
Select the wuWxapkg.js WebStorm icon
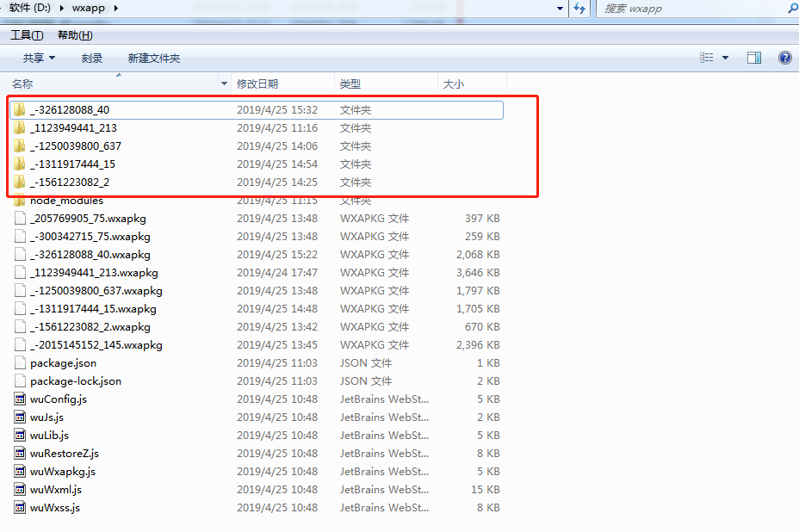pos(20,472)
